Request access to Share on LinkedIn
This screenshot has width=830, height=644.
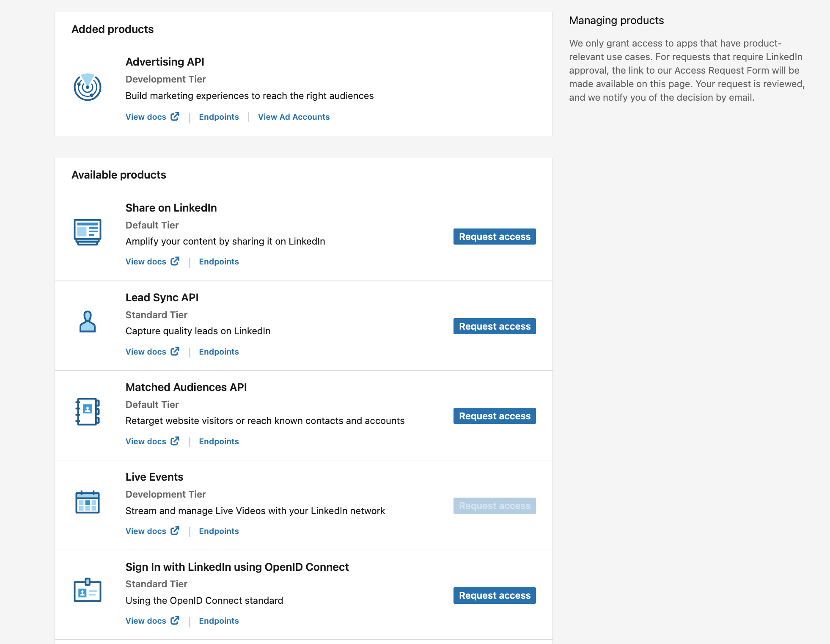[495, 237]
